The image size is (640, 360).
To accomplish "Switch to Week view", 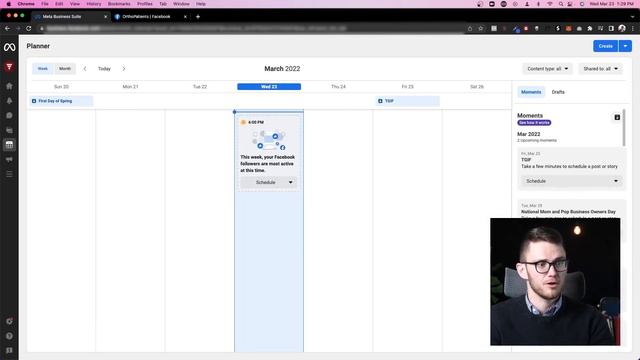I will point(43,69).
